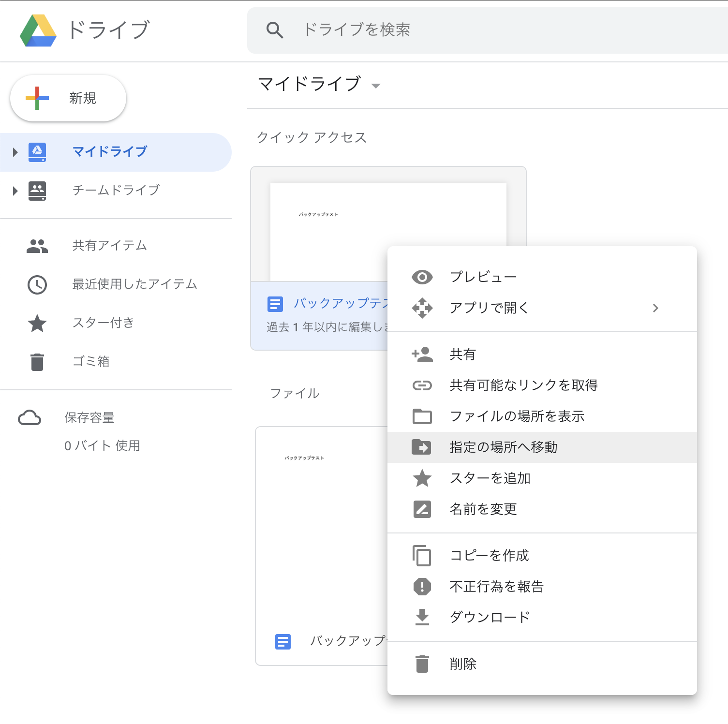Image resolution: width=728 pixels, height=724 pixels.
Task: Click the ドライブを検索 search field
Action: click(x=488, y=30)
